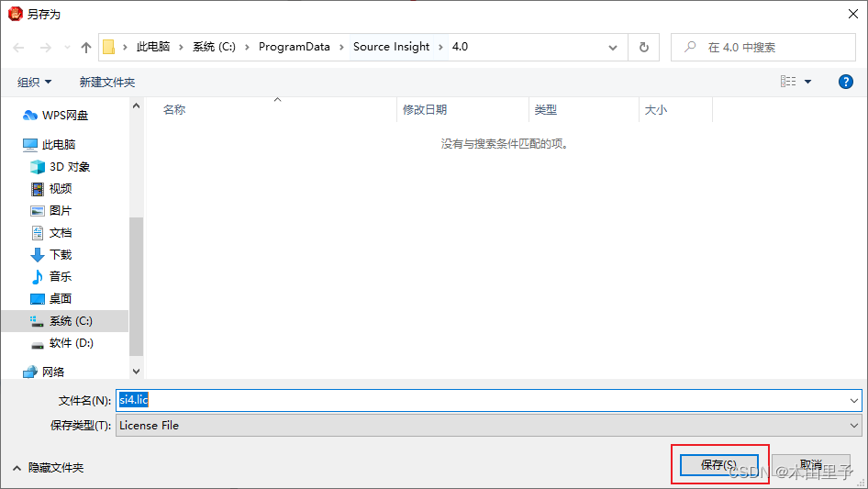
Task: Go forward with the right arrow
Action: click(x=45, y=48)
